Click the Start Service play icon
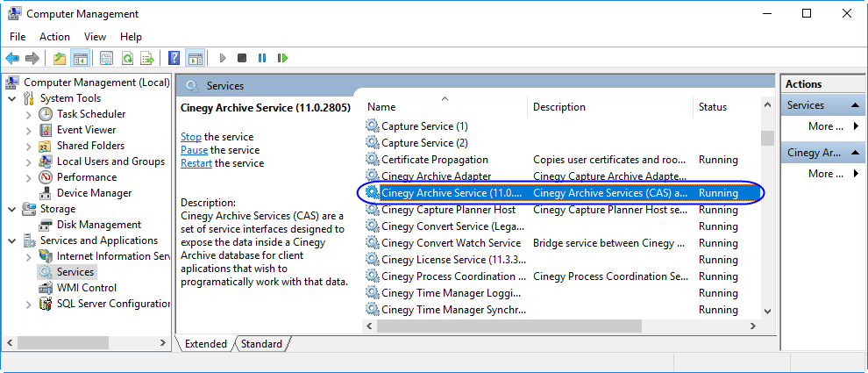Screen dimensions: 868x373 click(x=223, y=58)
